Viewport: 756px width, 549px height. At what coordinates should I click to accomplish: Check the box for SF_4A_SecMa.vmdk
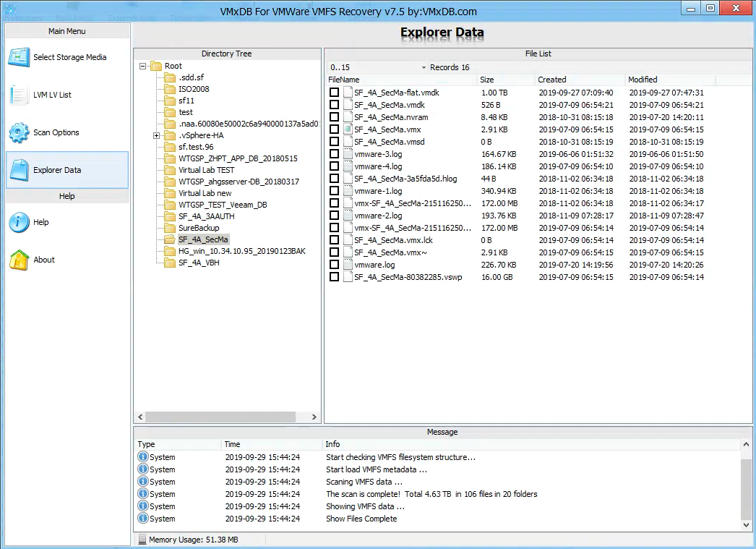point(334,105)
